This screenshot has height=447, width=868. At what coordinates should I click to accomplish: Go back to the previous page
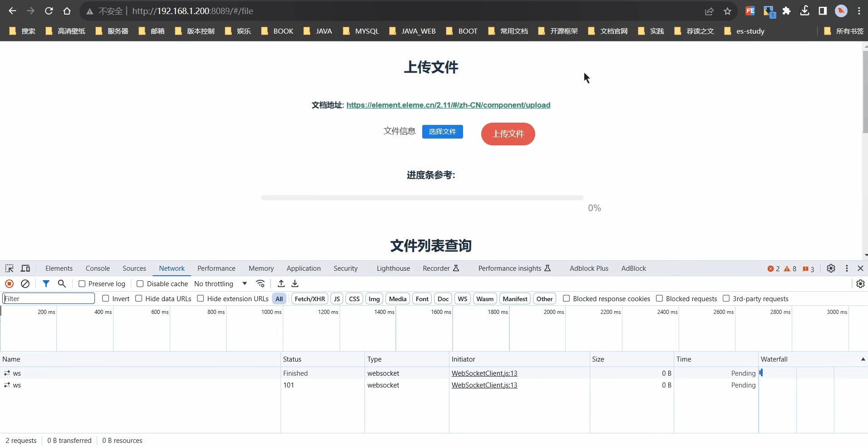(12, 11)
